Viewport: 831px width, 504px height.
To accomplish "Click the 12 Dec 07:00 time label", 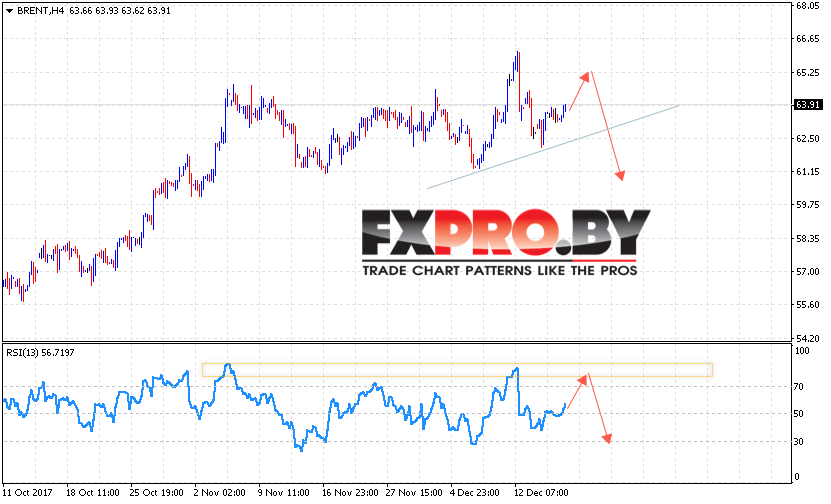I will coord(541,493).
